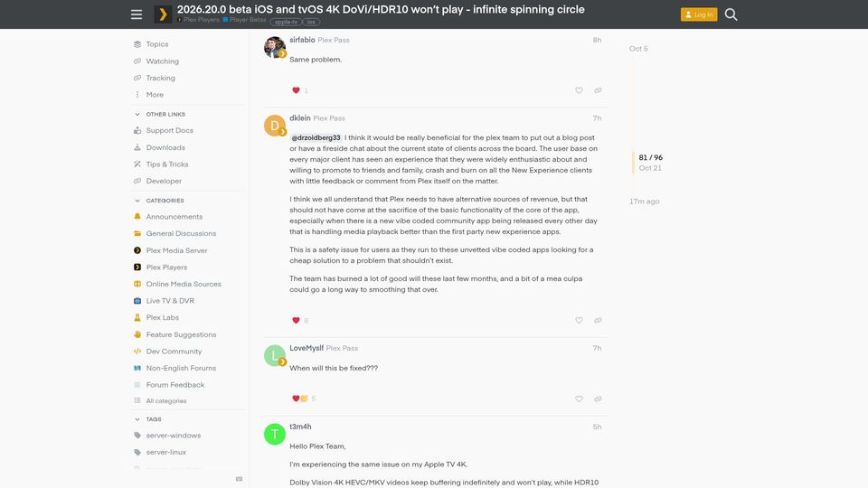
Task: Click the 8h timestamp on sirfabio's post
Action: click(x=597, y=40)
